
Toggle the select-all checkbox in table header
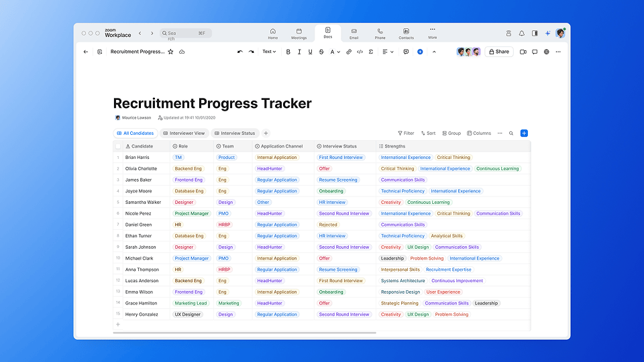118,146
